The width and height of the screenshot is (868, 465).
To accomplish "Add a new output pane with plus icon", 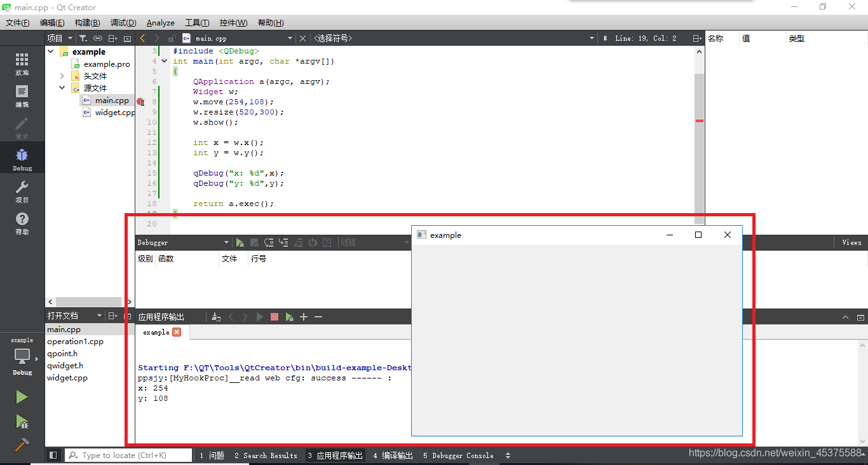I will click(x=303, y=316).
